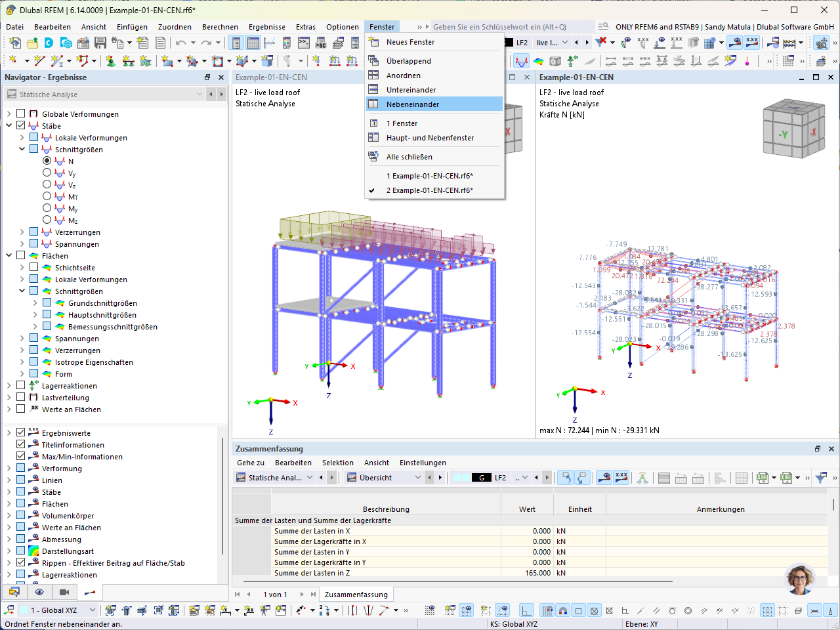This screenshot has width=840, height=630.
Task: Toggle the Titelinformationen checkbox
Action: [x=21, y=445]
